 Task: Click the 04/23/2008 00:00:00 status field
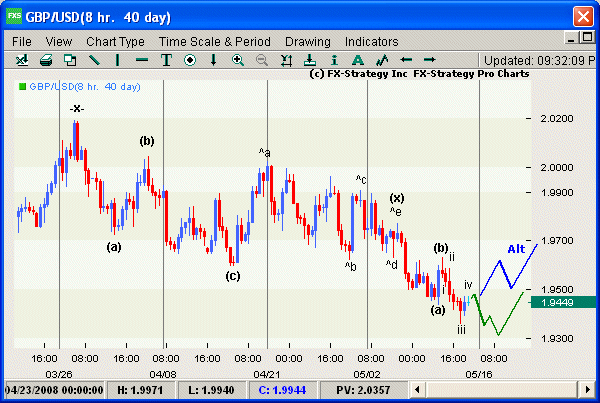click(x=54, y=390)
